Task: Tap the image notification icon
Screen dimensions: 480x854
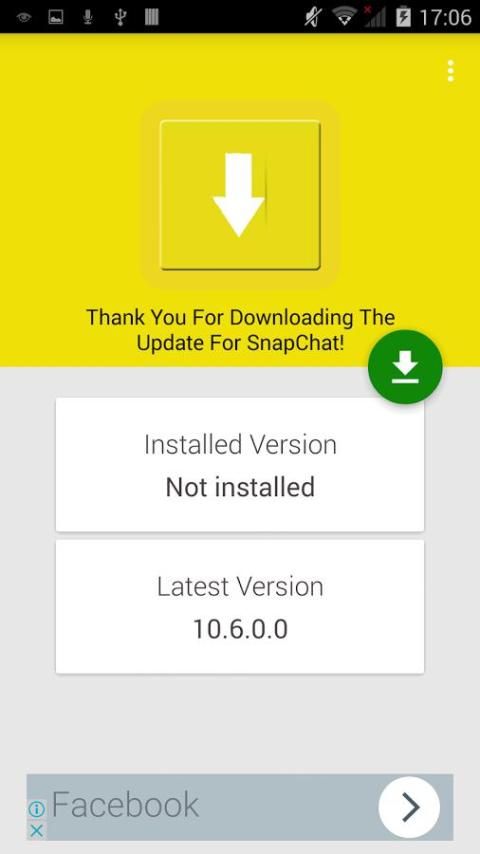Action: click(x=56, y=17)
